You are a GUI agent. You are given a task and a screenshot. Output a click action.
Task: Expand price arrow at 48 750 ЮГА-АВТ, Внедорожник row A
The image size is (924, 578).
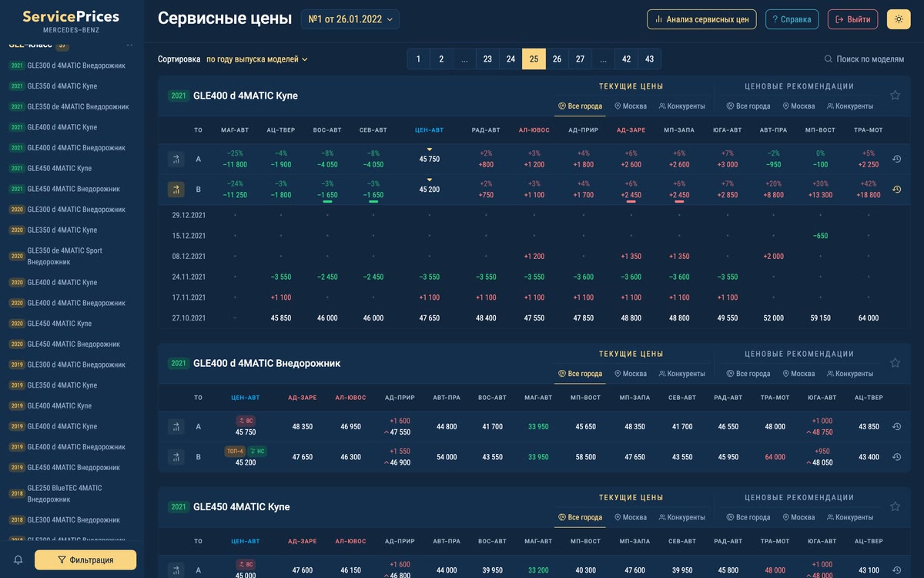click(808, 432)
